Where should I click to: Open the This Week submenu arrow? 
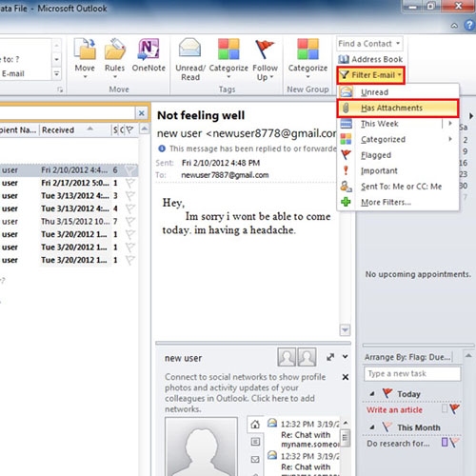450,123
